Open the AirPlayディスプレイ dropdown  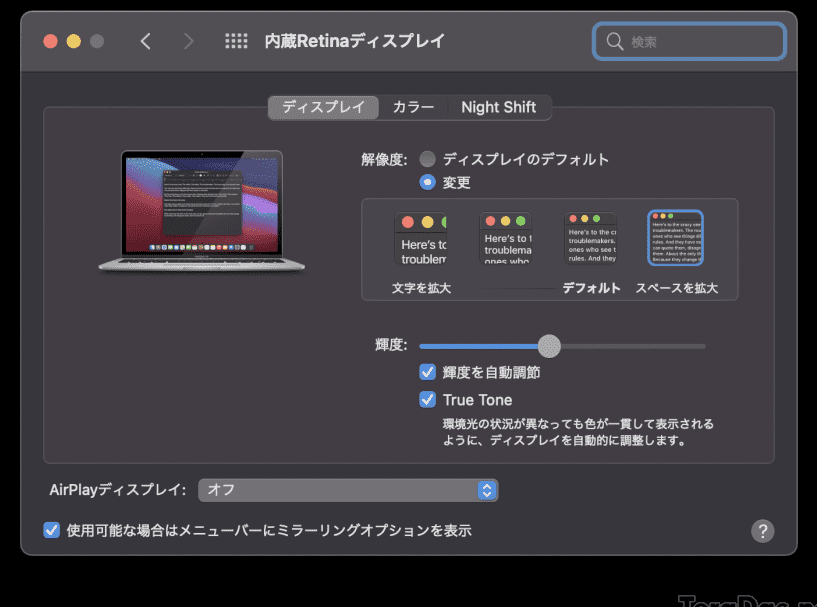click(x=348, y=490)
